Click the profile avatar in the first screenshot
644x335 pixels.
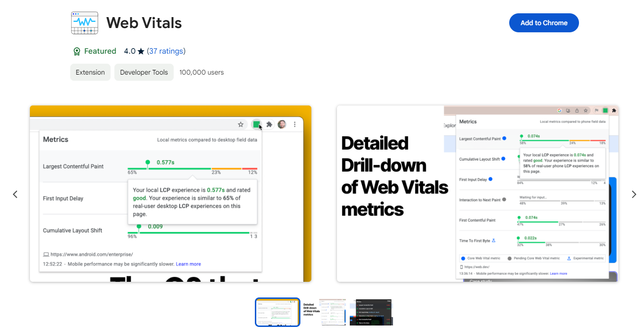pos(282,124)
